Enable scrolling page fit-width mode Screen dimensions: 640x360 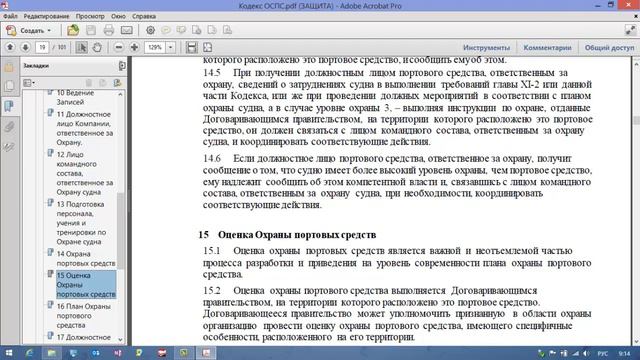click(191, 47)
